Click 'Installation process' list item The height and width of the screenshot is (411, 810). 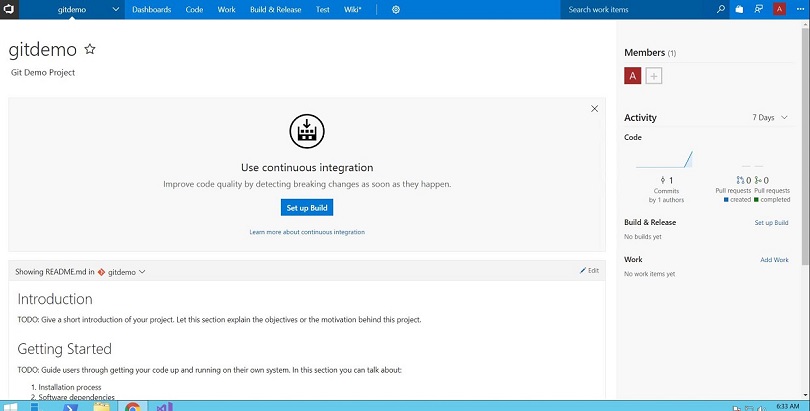(70, 387)
